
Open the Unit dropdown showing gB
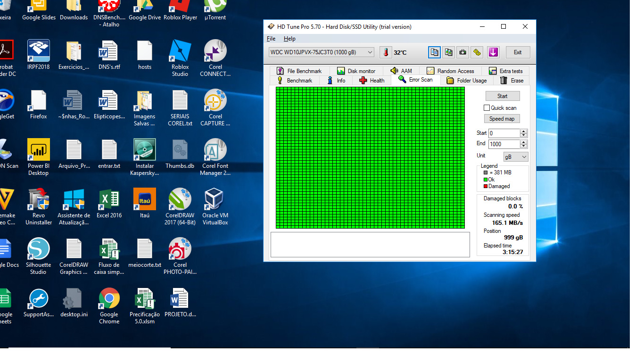point(516,156)
